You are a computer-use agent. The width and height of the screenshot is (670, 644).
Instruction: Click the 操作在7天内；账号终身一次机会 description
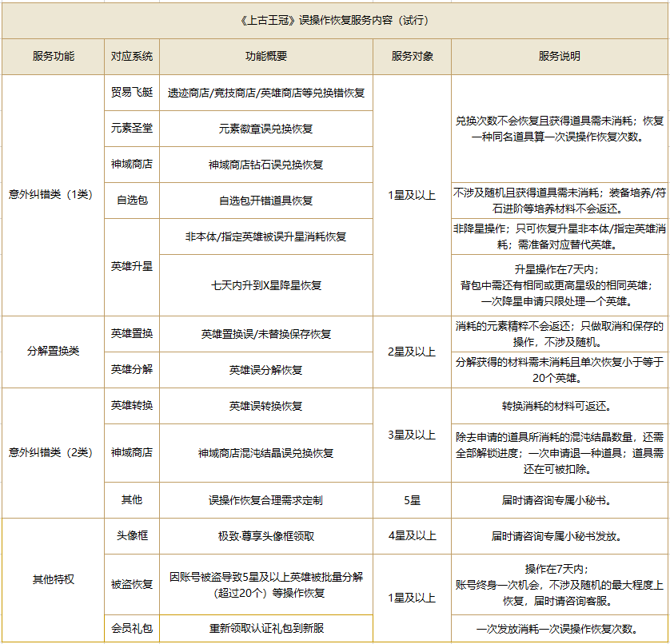click(x=560, y=584)
